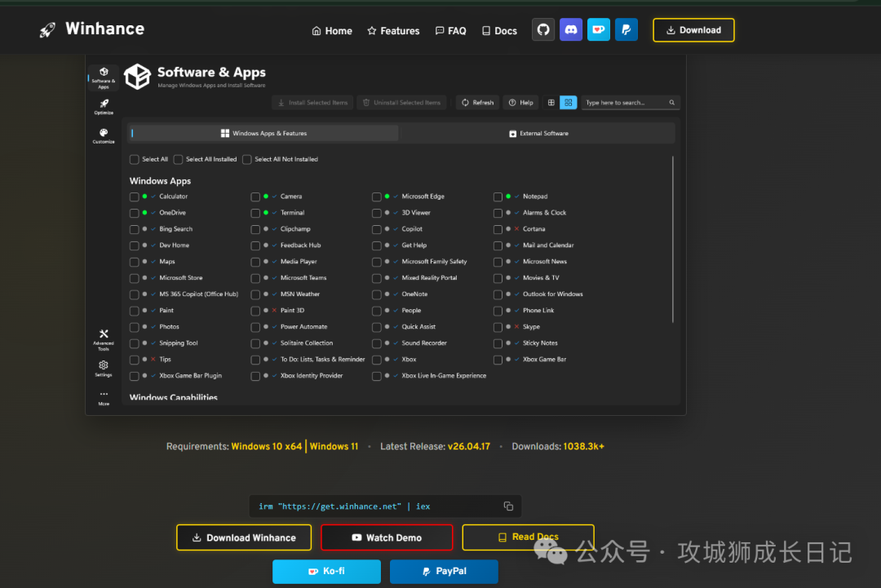881x588 pixels.
Task: Click the PayPal icon in header
Action: tap(626, 29)
